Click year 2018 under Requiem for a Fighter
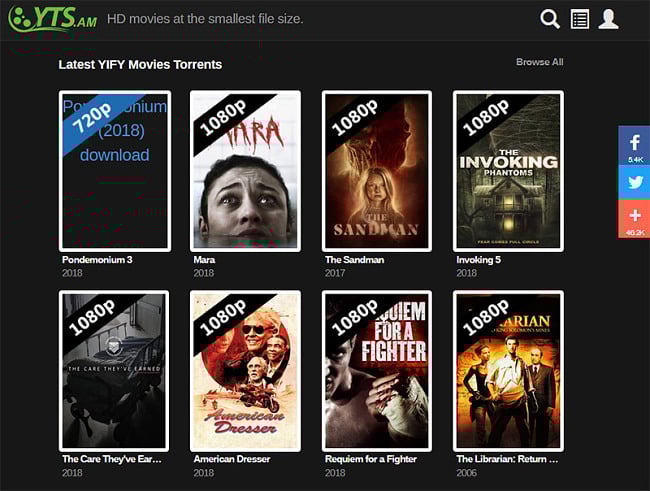The width and height of the screenshot is (650, 491). point(335,473)
